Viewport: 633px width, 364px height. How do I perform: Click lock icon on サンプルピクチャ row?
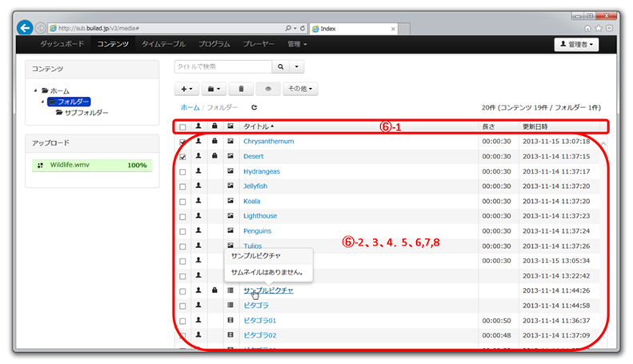coord(214,290)
